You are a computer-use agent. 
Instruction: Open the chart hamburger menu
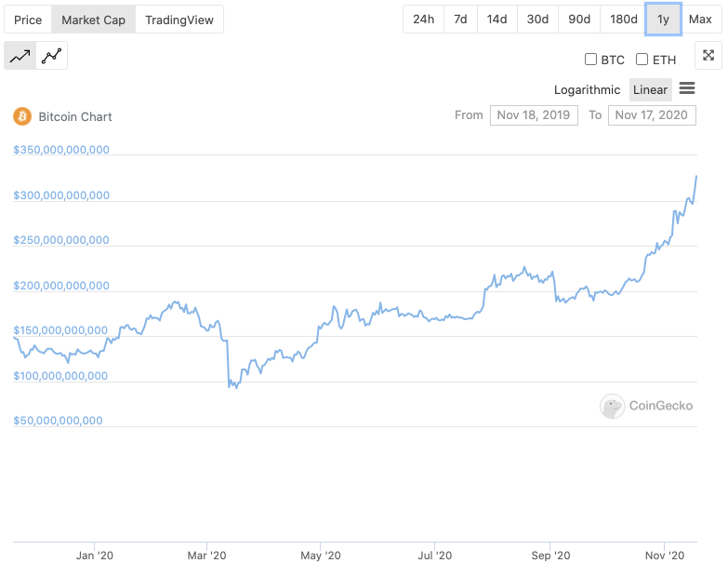[687, 87]
